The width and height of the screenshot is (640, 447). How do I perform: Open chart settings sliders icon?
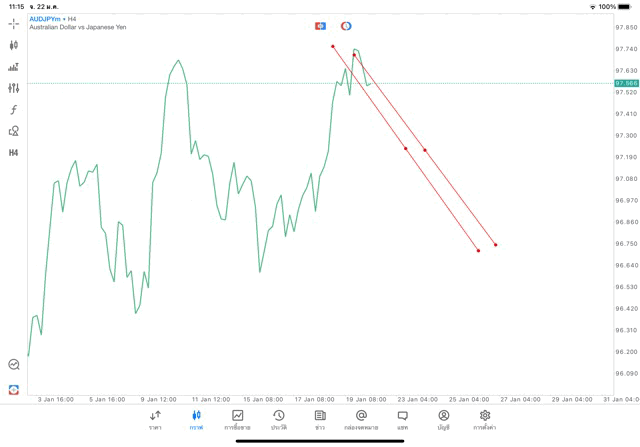14,88
